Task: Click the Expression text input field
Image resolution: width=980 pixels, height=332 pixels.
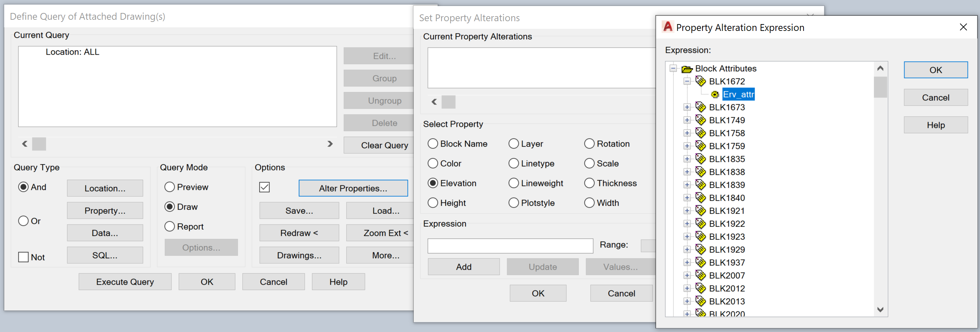Action: pyautogui.click(x=510, y=246)
